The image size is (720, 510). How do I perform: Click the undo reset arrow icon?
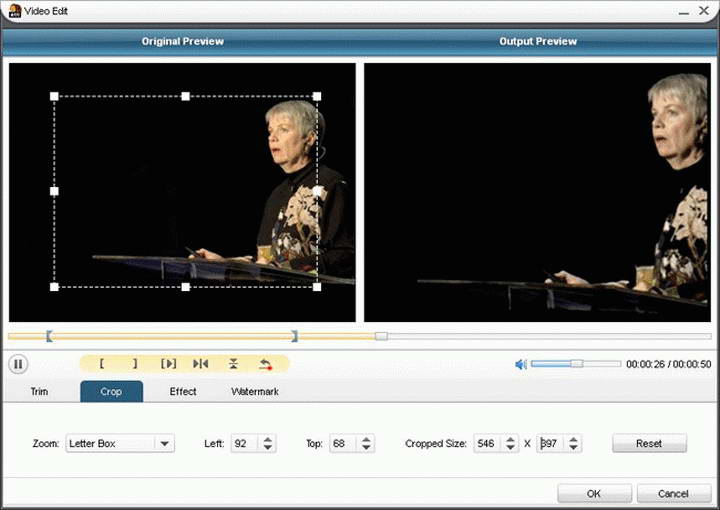click(265, 364)
